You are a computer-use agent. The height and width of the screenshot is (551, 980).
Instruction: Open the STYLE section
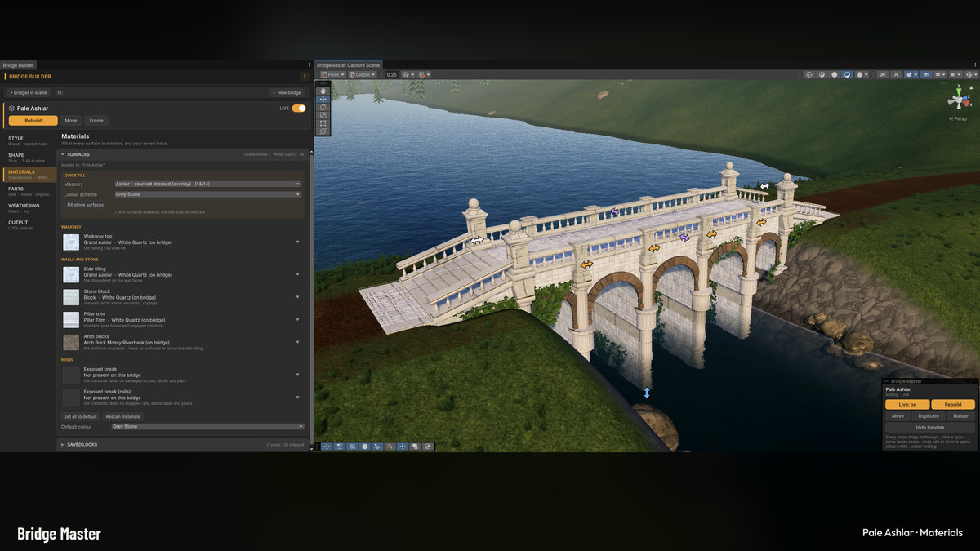29,140
